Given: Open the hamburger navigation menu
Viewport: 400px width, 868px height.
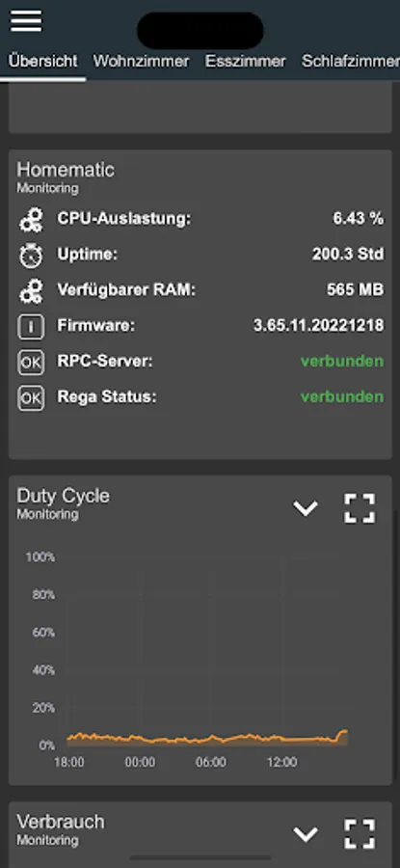Looking at the screenshot, I should pyautogui.click(x=26, y=20).
